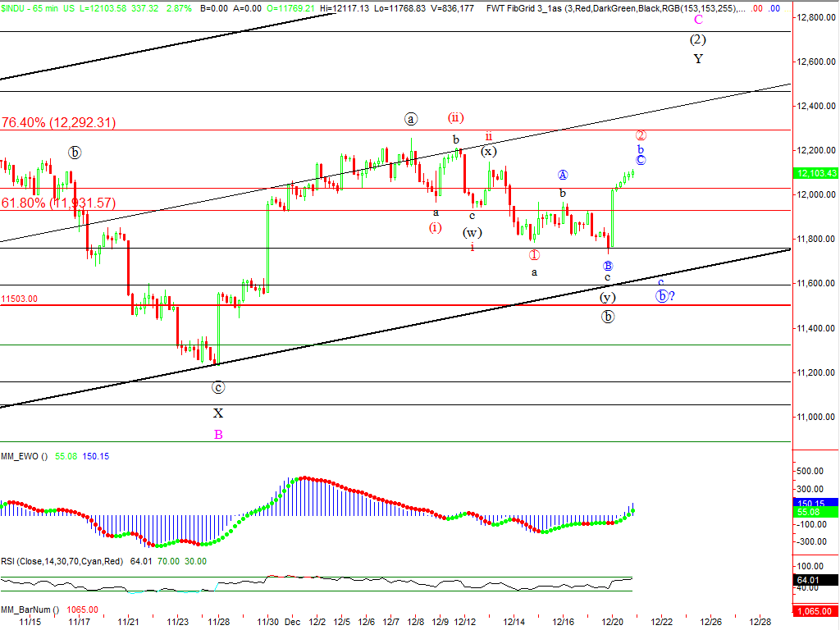Select the 61.80% Fibonacci level label

(58, 203)
